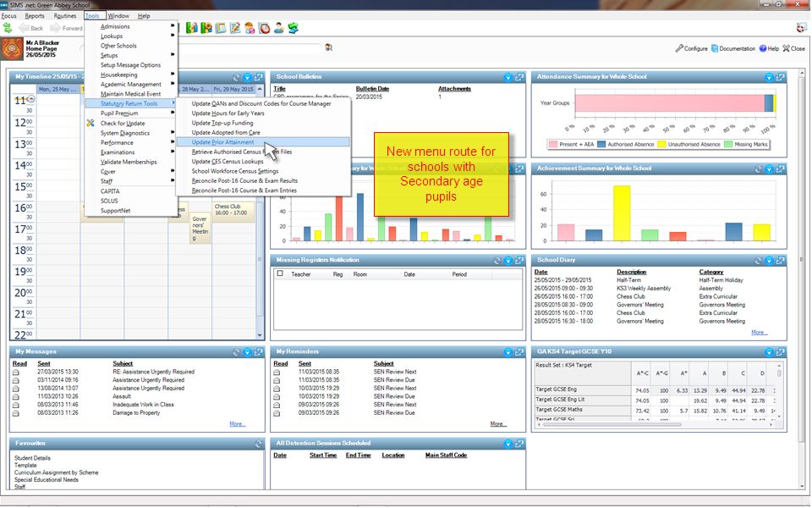Click the Unauthorised Absence yellow legend swatch
The height and width of the screenshot is (508, 812).
pyautogui.click(x=661, y=144)
